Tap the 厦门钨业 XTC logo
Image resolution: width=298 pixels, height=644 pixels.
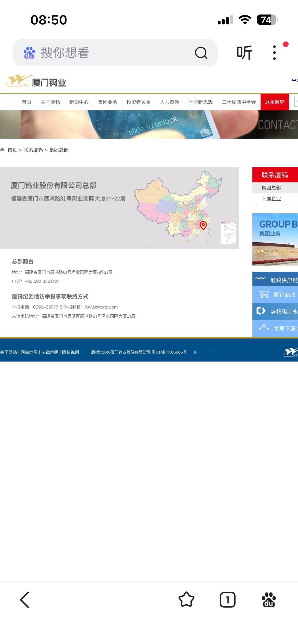tap(36, 81)
